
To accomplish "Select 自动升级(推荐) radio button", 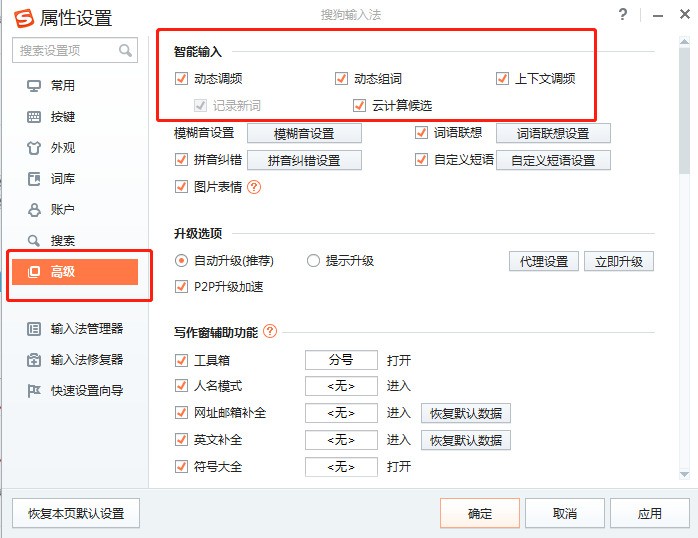I will click(x=181, y=260).
